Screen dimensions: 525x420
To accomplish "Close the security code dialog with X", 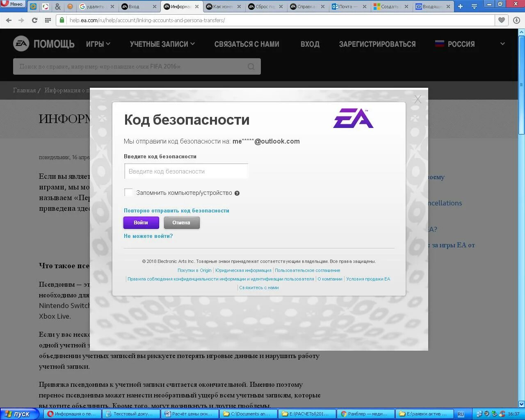I will 418,99.
